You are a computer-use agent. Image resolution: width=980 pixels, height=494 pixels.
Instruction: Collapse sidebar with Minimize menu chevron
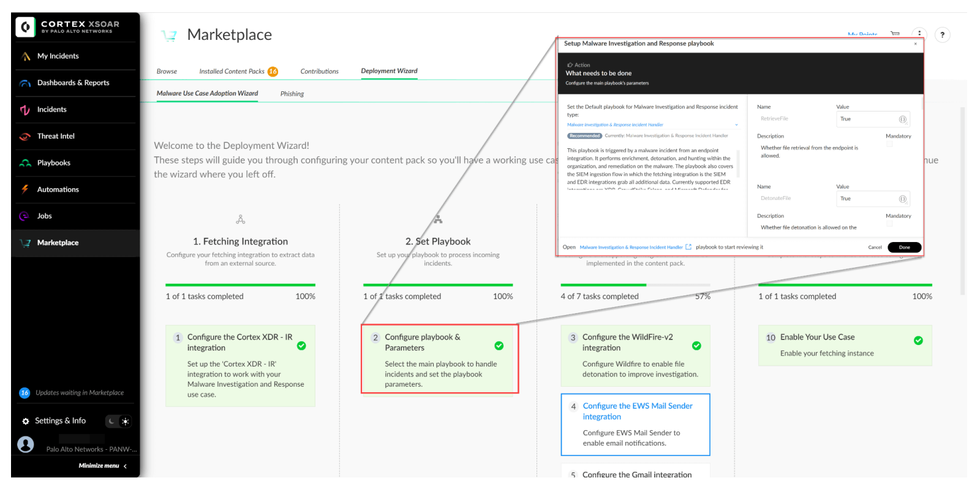pos(125,466)
